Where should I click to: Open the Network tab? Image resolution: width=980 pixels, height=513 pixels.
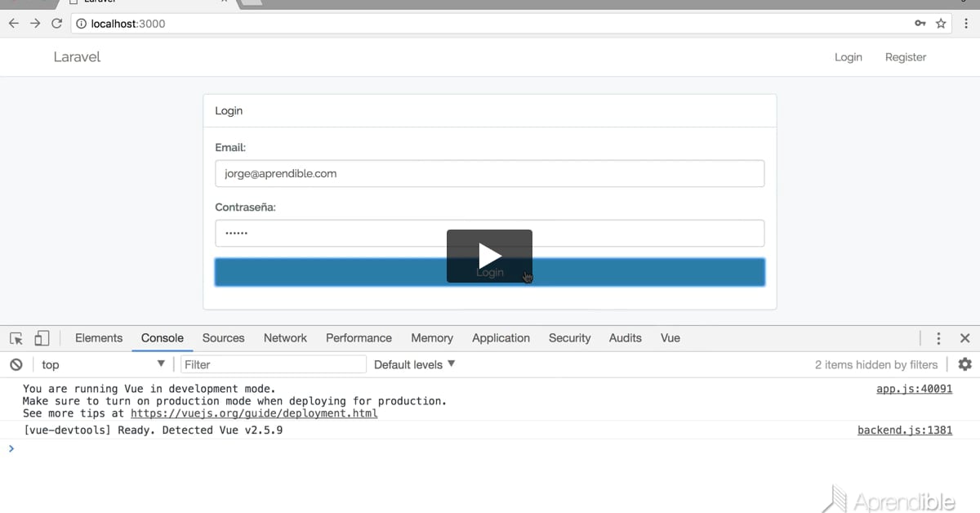point(285,338)
